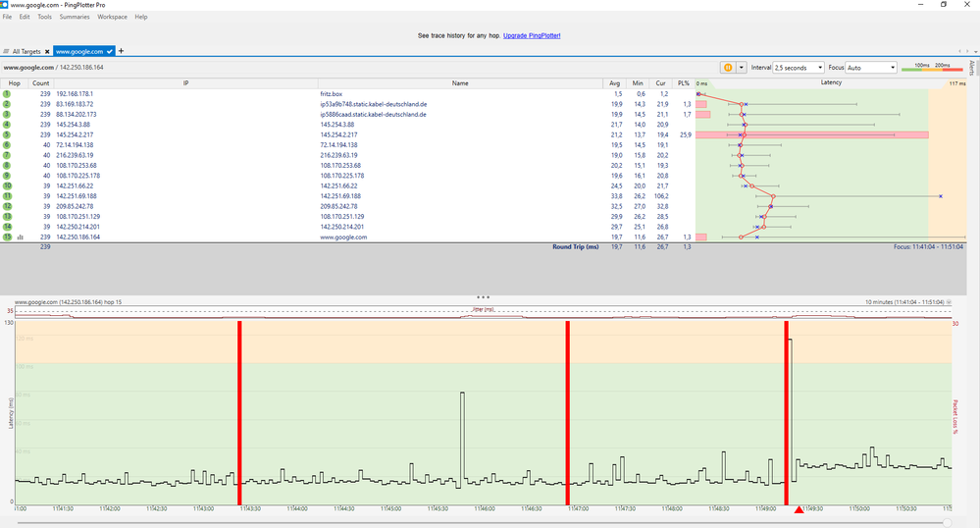
Task: Click hop 15 green circle icon
Action: [7, 238]
